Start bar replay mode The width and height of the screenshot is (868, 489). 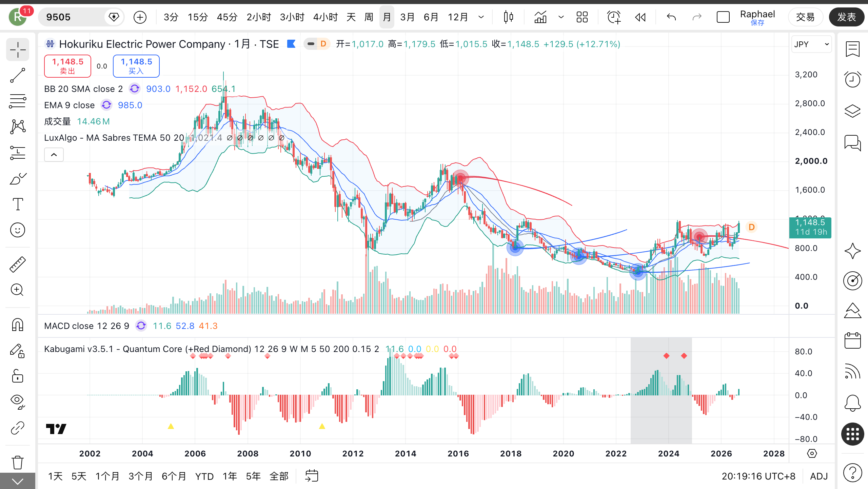point(640,17)
